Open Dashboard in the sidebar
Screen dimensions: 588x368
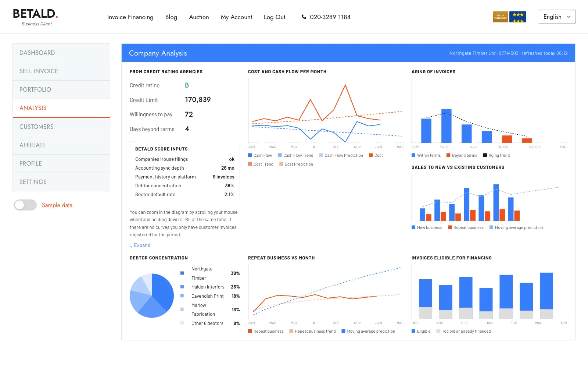pos(61,53)
